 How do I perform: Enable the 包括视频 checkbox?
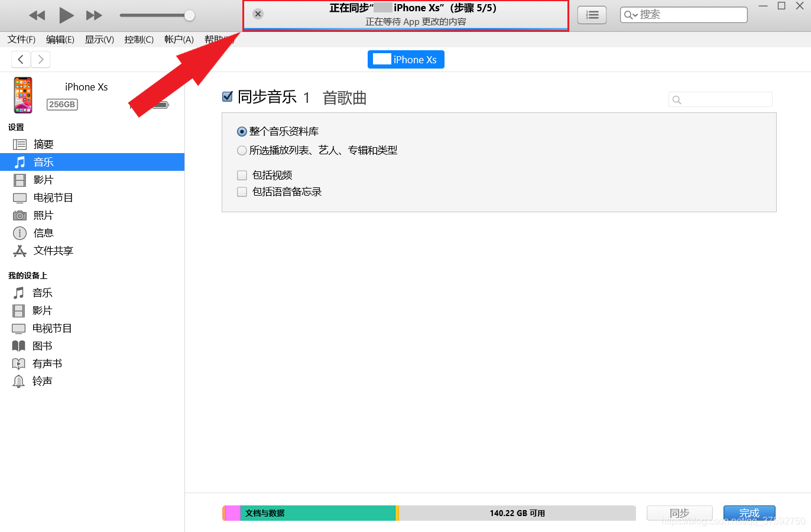[242, 175]
